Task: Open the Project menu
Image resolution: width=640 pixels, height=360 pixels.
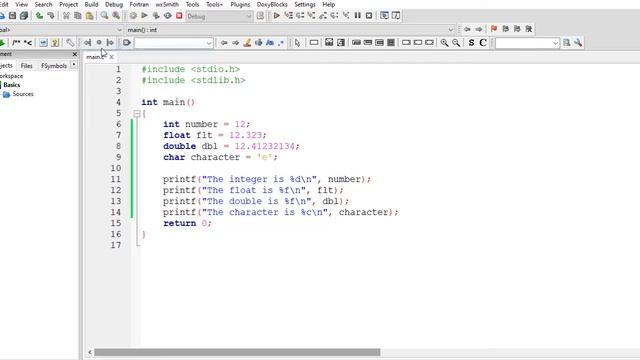Action: point(69,4)
